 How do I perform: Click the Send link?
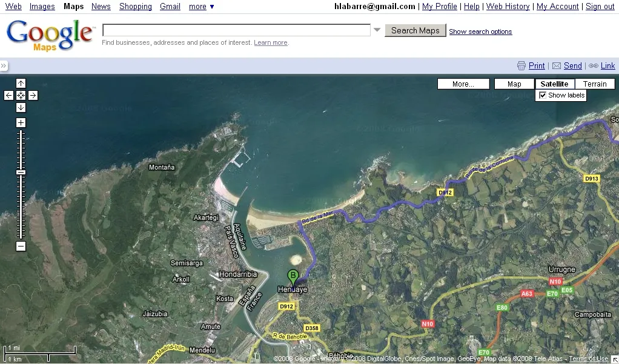573,66
